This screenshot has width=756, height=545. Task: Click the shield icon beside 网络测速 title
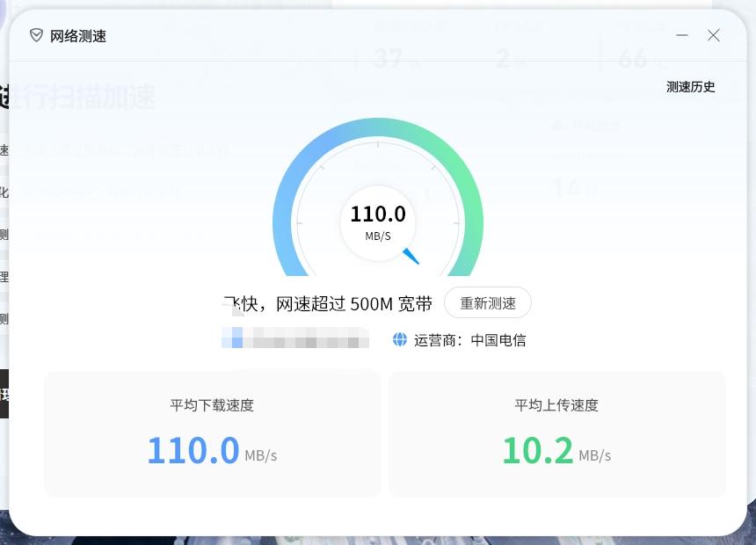pos(36,35)
